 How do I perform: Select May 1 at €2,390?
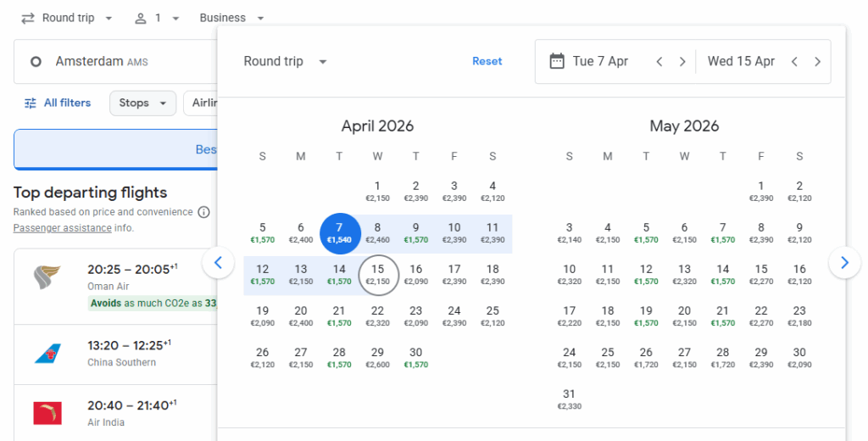click(x=761, y=191)
